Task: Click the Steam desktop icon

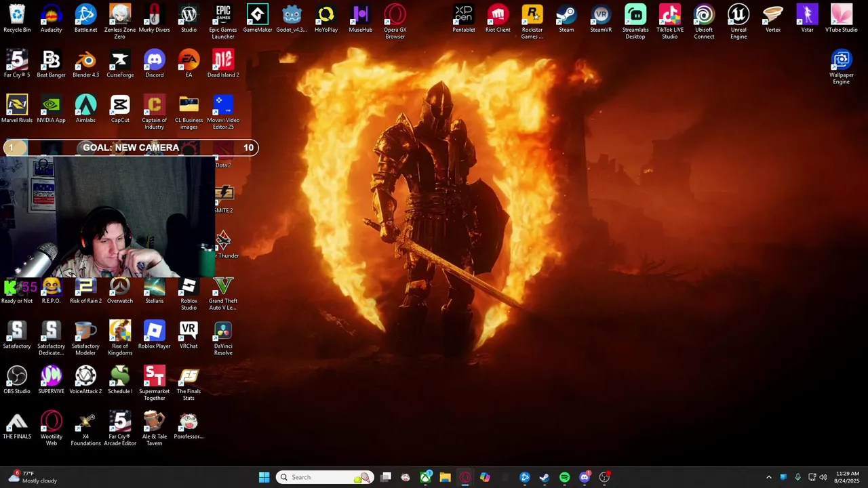Action: [566, 19]
